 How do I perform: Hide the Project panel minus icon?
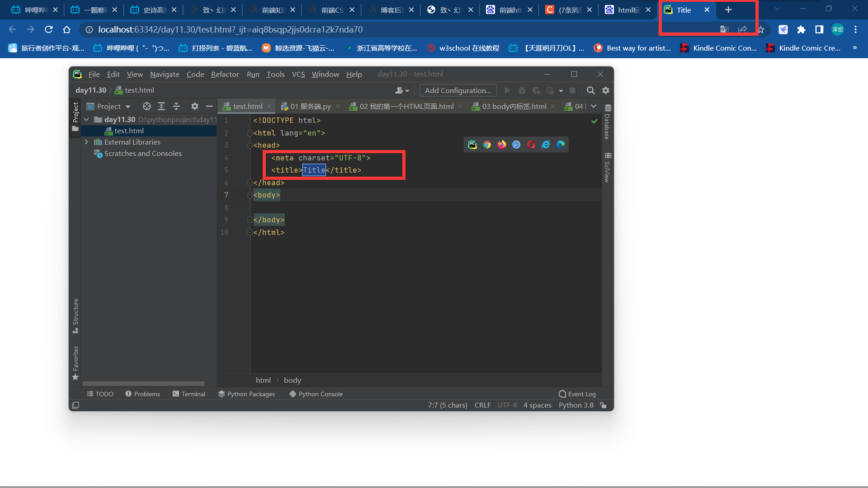(209, 106)
